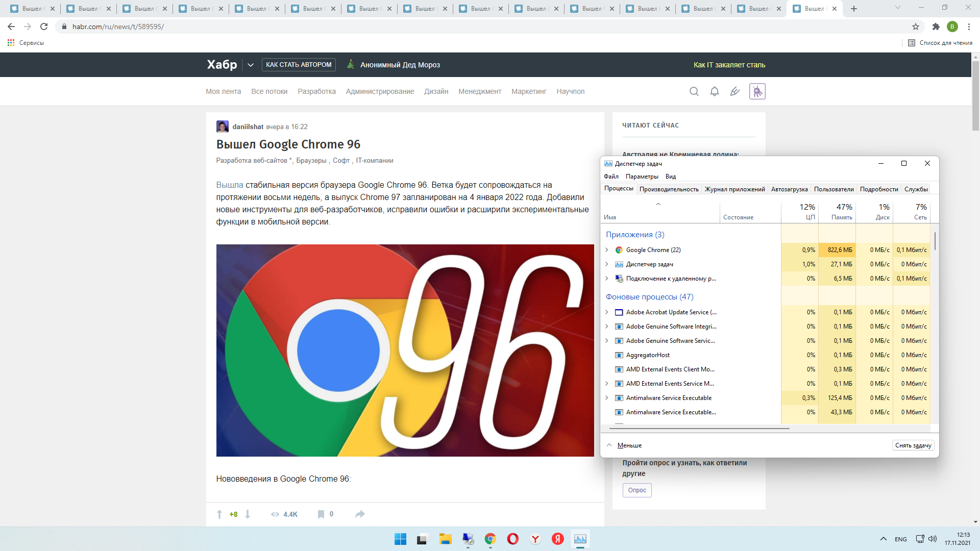Switch to the Производительность tab
Image resolution: width=980 pixels, height=551 pixels.
(x=669, y=189)
